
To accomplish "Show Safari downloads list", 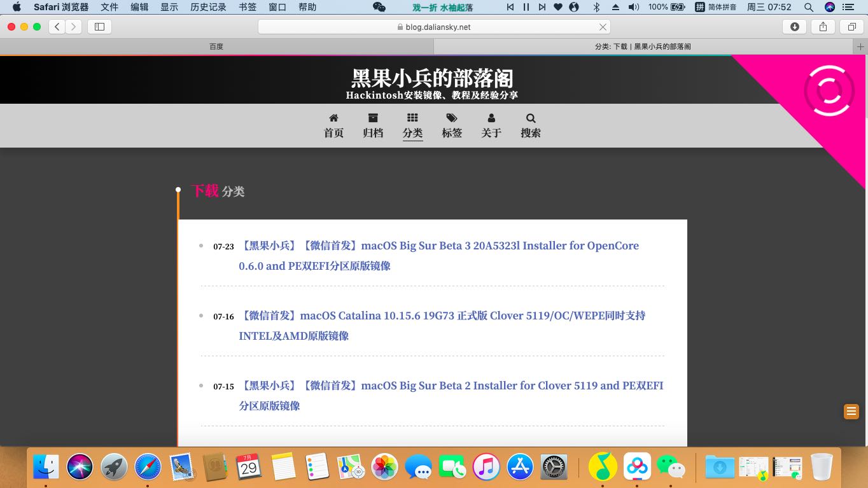I will coord(794,27).
